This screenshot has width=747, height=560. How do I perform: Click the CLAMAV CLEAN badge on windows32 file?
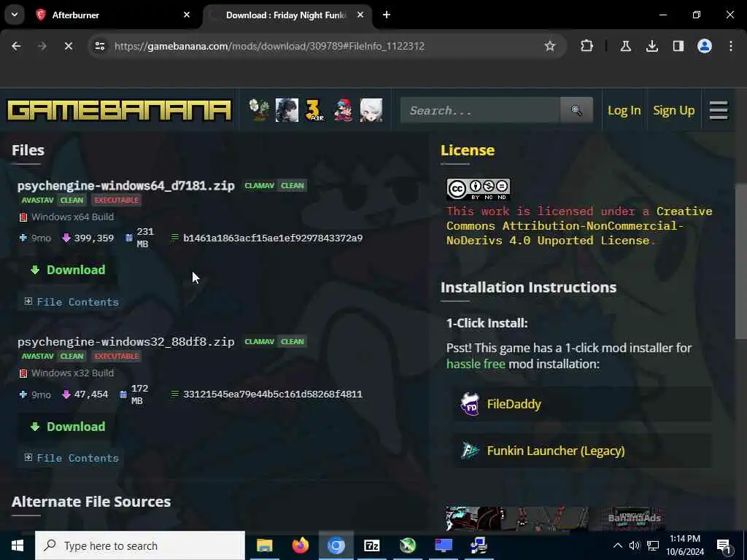274,341
